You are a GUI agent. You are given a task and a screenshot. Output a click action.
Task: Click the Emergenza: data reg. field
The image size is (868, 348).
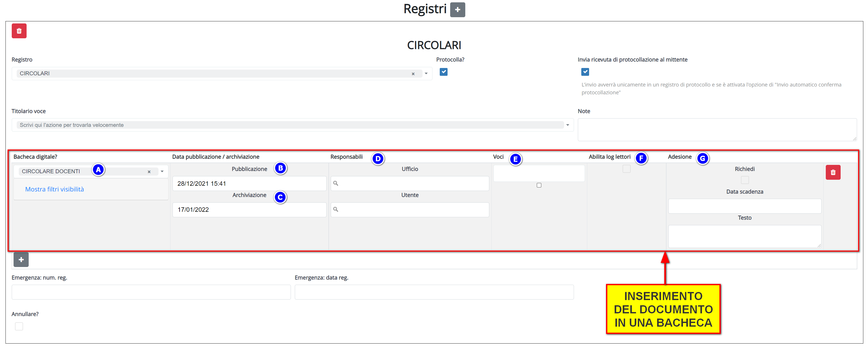coord(434,292)
